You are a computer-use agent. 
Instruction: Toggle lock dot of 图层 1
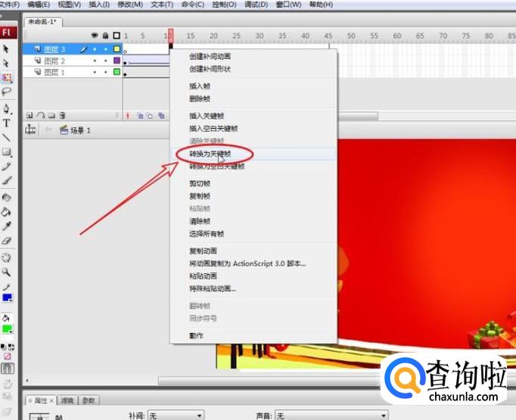point(106,72)
